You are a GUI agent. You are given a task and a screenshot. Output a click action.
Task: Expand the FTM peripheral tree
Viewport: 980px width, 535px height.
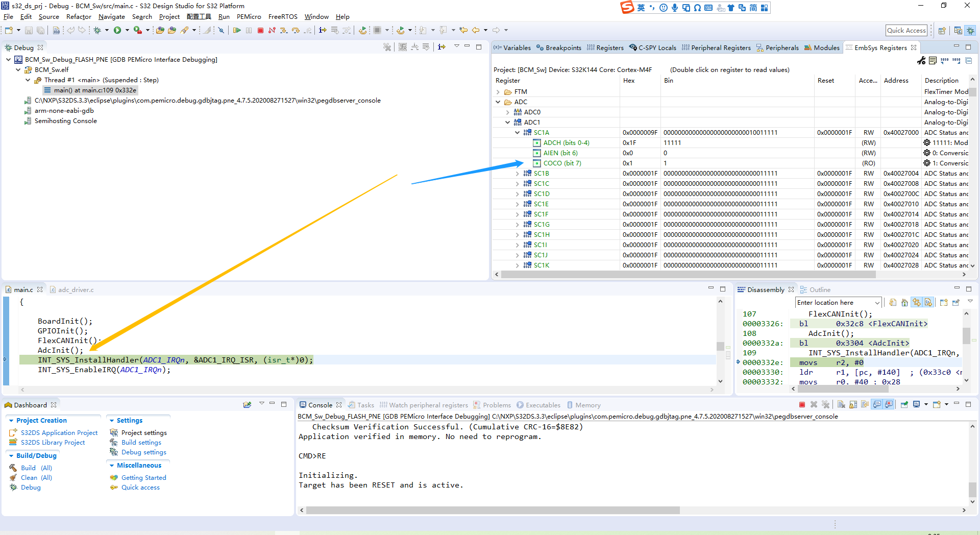point(498,91)
